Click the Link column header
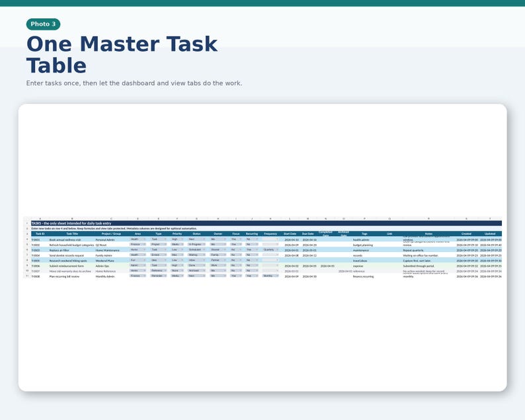 [x=389, y=233]
